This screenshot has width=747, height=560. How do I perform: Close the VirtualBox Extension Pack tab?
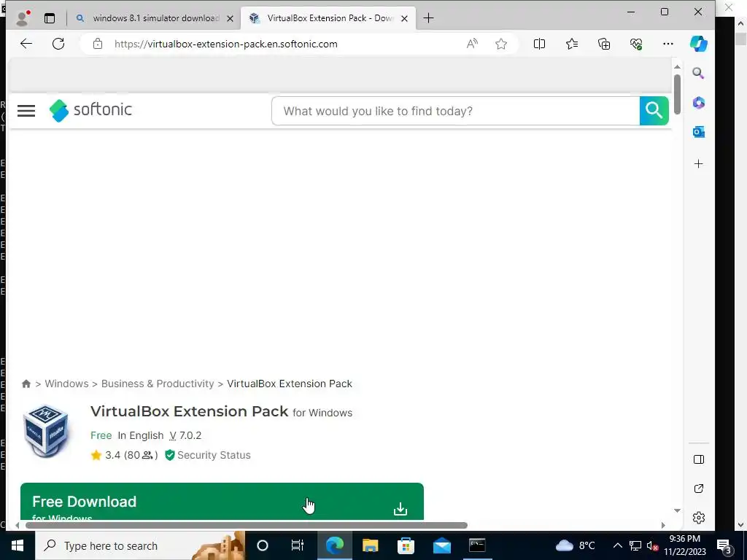click(404, 18)
